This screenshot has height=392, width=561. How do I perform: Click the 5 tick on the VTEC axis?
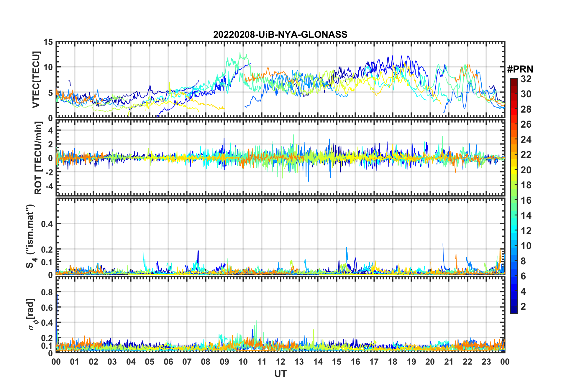point(50,93)
